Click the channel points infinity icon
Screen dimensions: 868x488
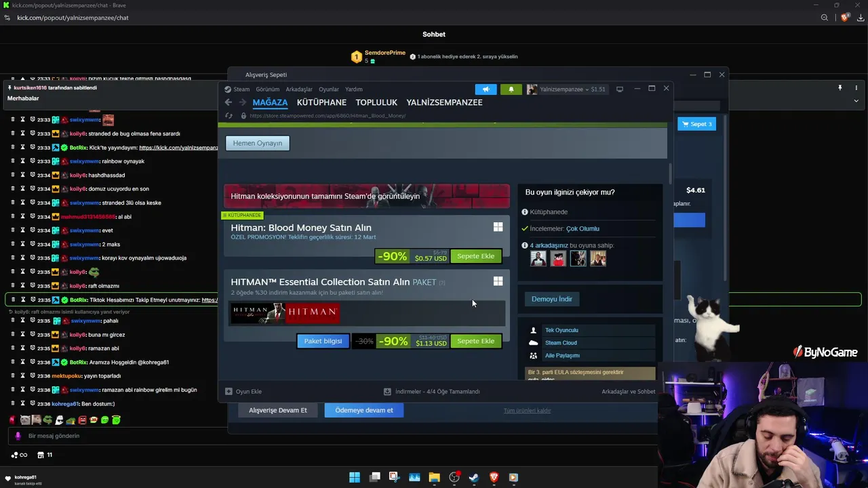[19, 455]
